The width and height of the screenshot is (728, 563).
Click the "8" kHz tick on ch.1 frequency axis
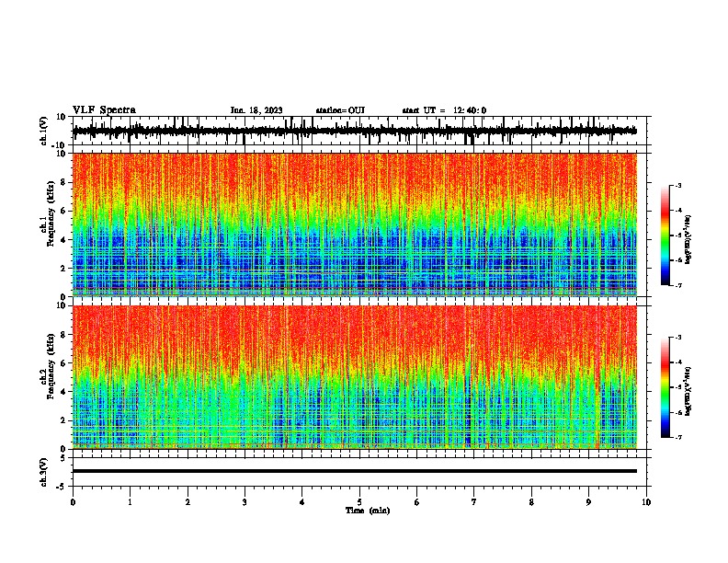pyautogui.click(x=63, y=182)
